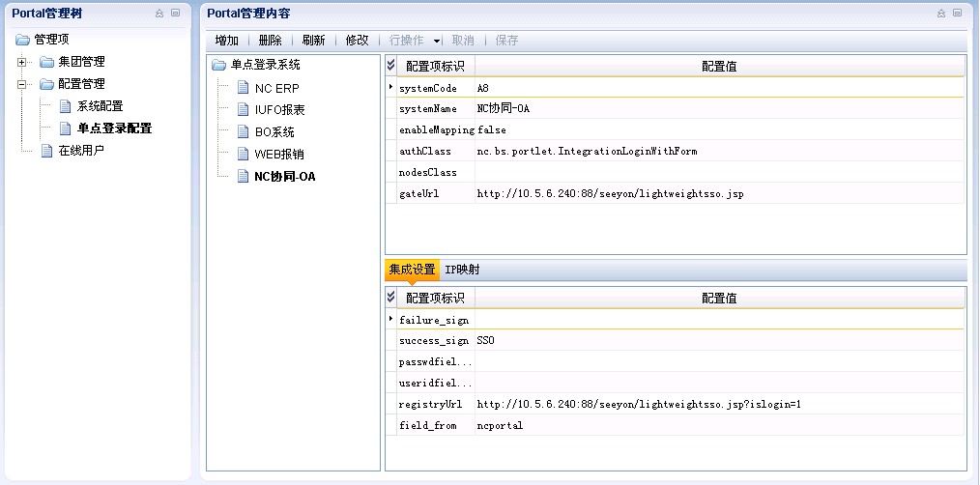
Task: Switch to the 集成设置 tab
Action: point(412,270)
